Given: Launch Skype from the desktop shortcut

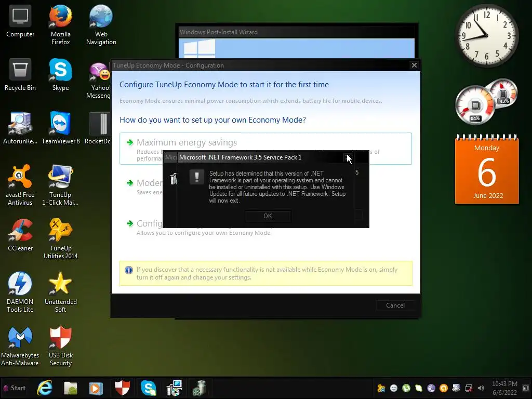Looking at the screenshot, I should (60, 75).
